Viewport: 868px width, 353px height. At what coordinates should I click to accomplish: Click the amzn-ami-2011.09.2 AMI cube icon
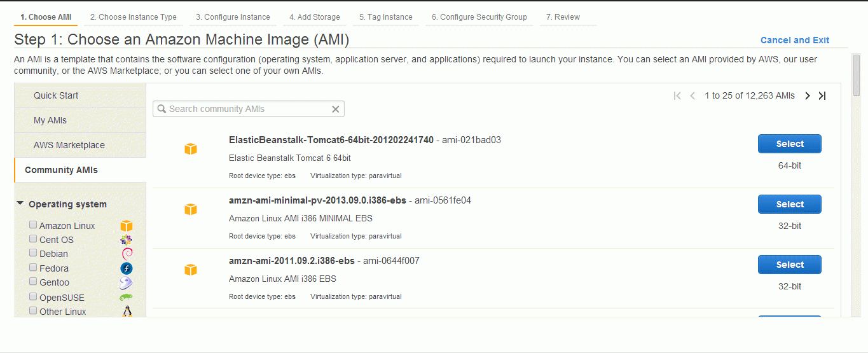click(191, 270)
